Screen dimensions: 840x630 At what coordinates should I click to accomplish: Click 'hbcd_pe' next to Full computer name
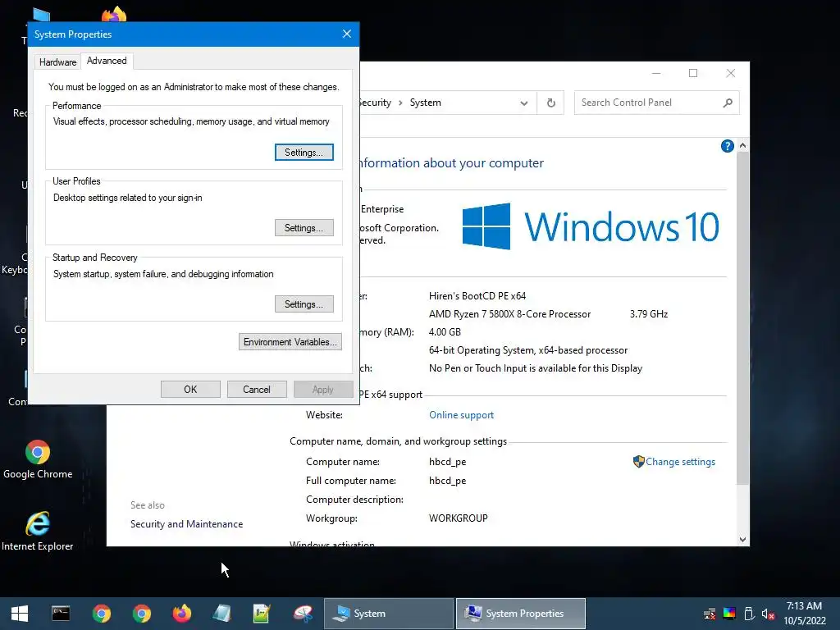[447, 481]
